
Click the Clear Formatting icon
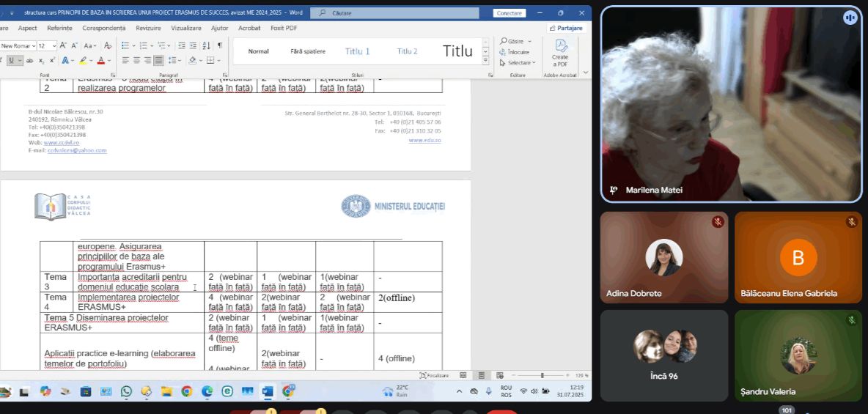click(106, 45)
